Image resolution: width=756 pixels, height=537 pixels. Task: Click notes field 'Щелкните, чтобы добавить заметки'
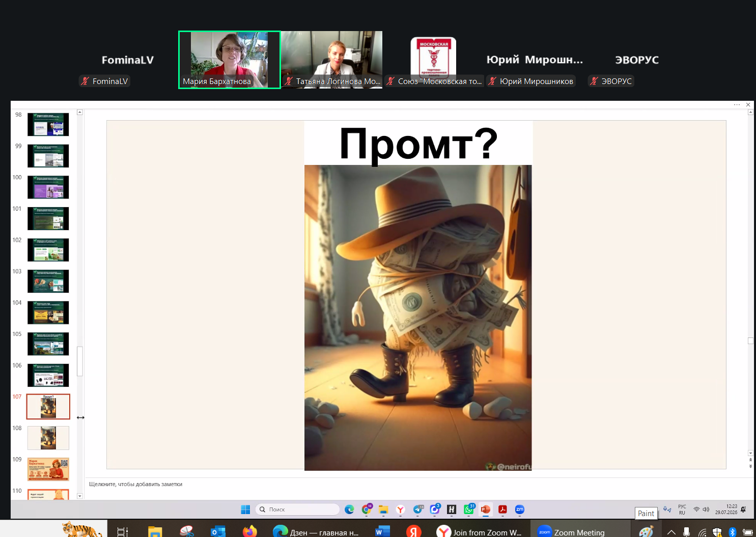click(x=135, y=484)
